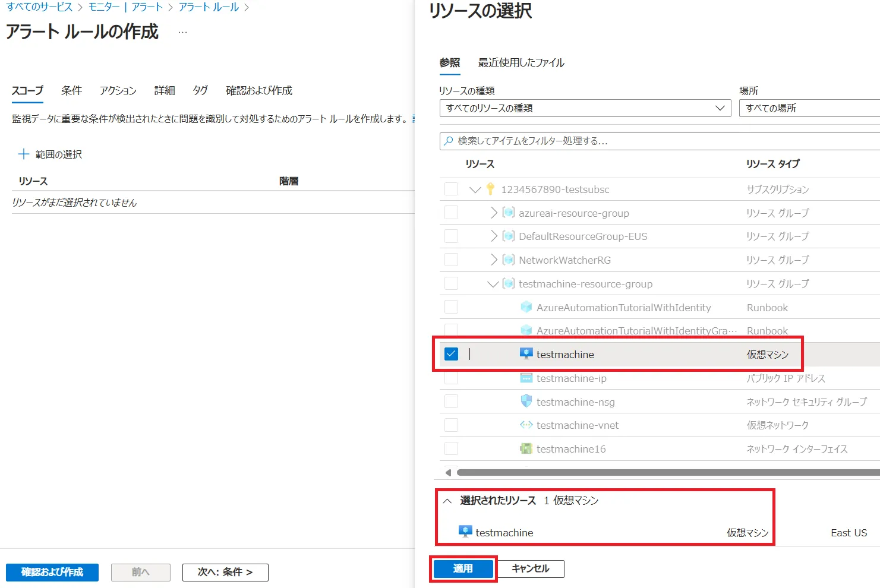
Task: Click the testmachine-nsg shield icon
Action: (526, 402)
